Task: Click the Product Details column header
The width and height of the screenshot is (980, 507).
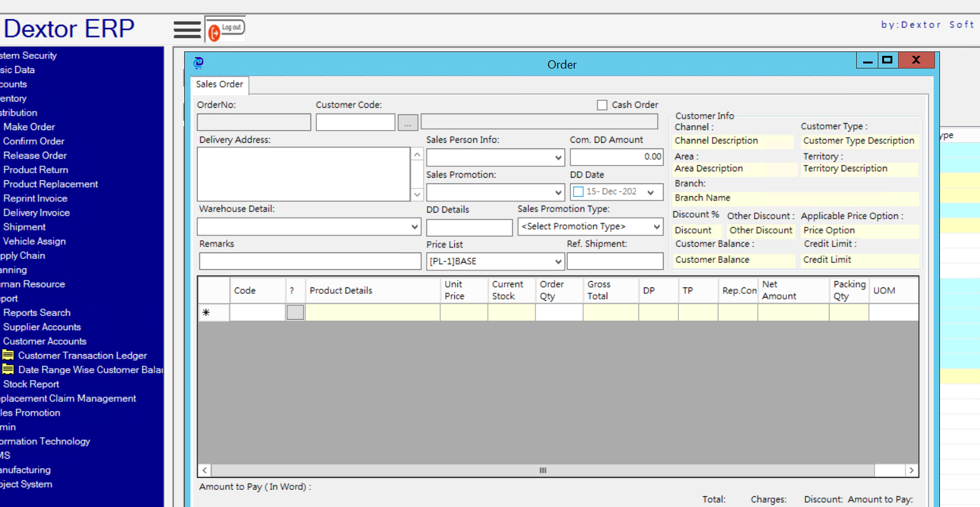Action: 373,291
